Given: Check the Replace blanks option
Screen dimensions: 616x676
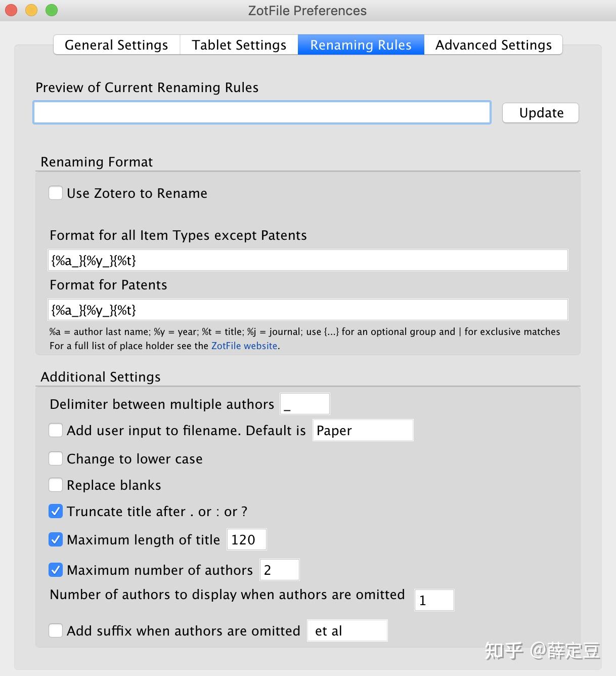Looking at the screenshot, I should 56,485.
